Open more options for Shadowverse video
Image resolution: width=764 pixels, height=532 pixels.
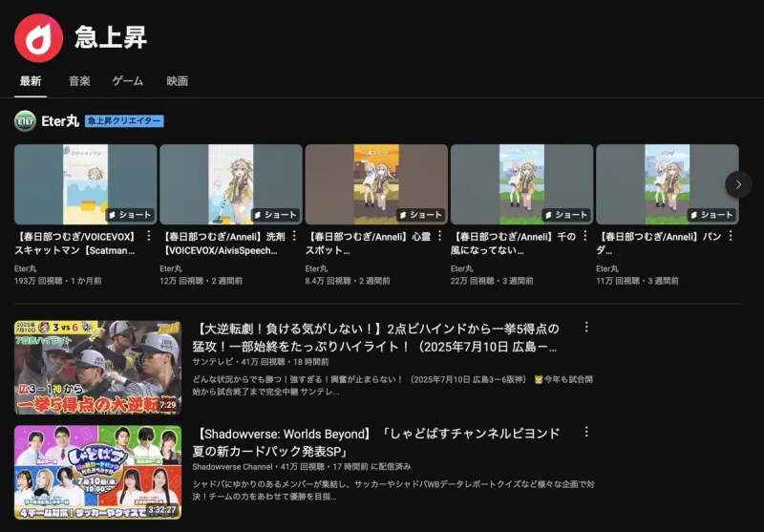(x=586, y=432)
